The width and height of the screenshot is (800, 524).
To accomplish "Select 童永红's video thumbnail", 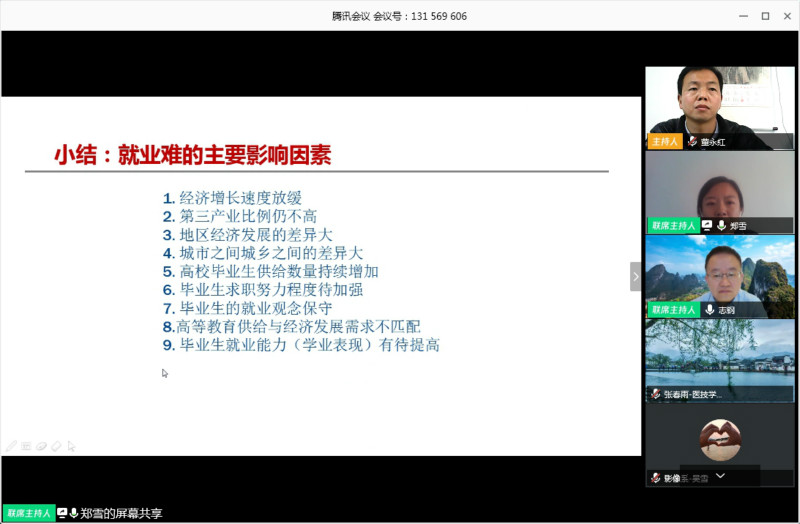I will pyautogui.click(x=720, y=100).
